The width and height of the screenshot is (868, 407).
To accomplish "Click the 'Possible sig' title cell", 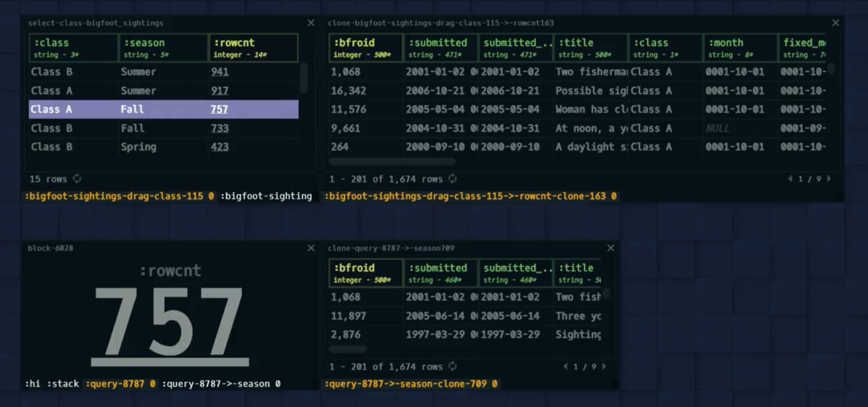I will [x=591, y=91].
